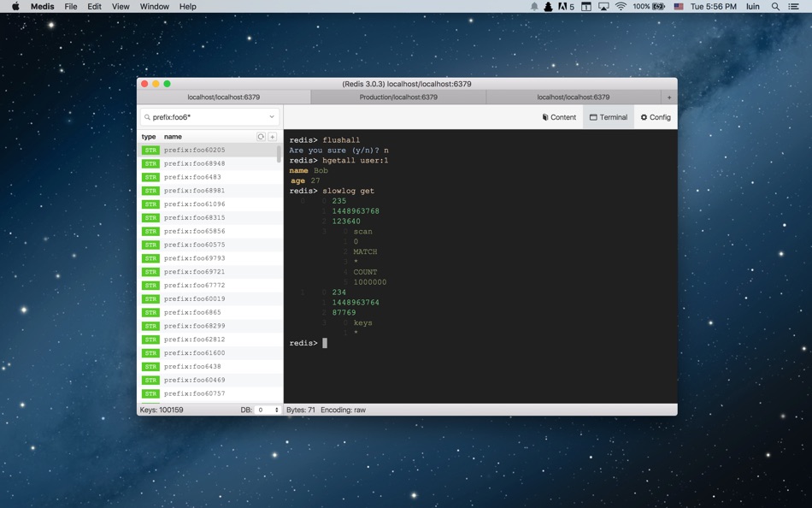
Task: Click the key list scrollbar
Action: pyautogui.click(x=279, y=154)
